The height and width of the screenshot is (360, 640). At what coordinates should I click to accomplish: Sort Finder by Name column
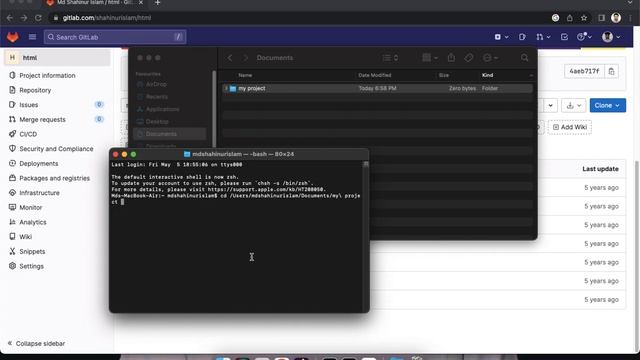[245, 75]
